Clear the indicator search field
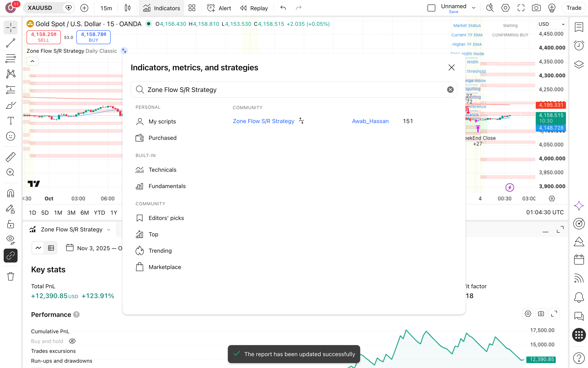Screen dimensions: 588x368 coord(450,90)
